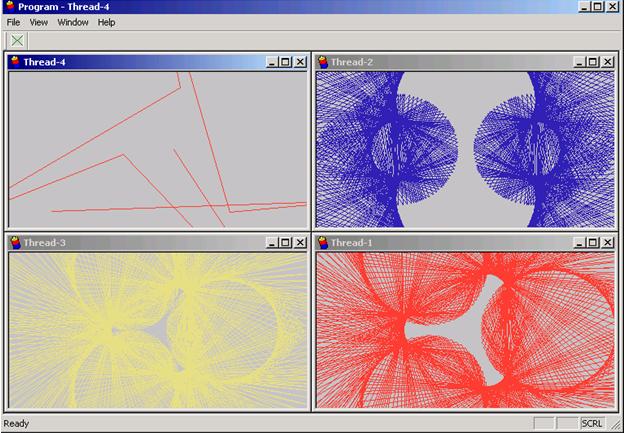This screenshot has height=433, width=625.
Task: Close the Thread-3 child window
Action: coord(300,242)
